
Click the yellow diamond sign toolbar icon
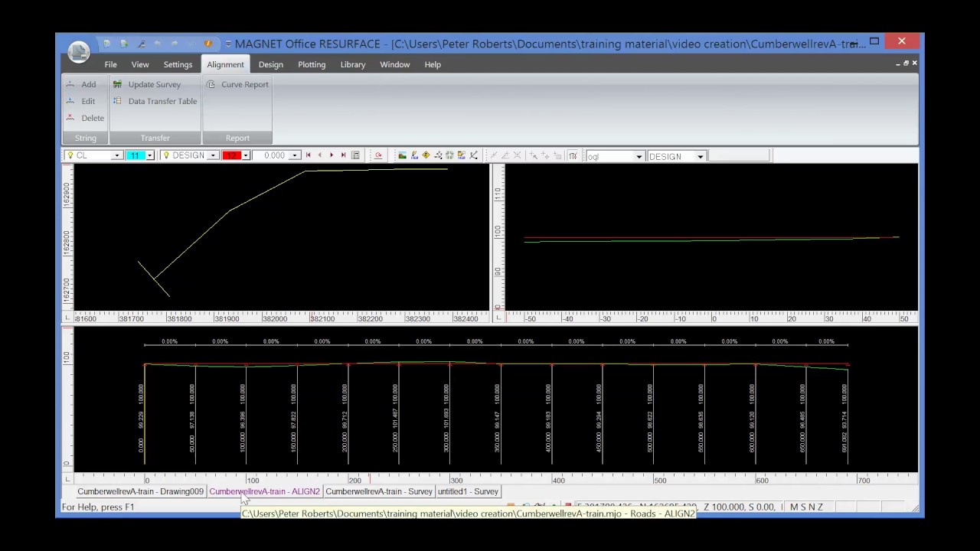click(x=426, y=155)
